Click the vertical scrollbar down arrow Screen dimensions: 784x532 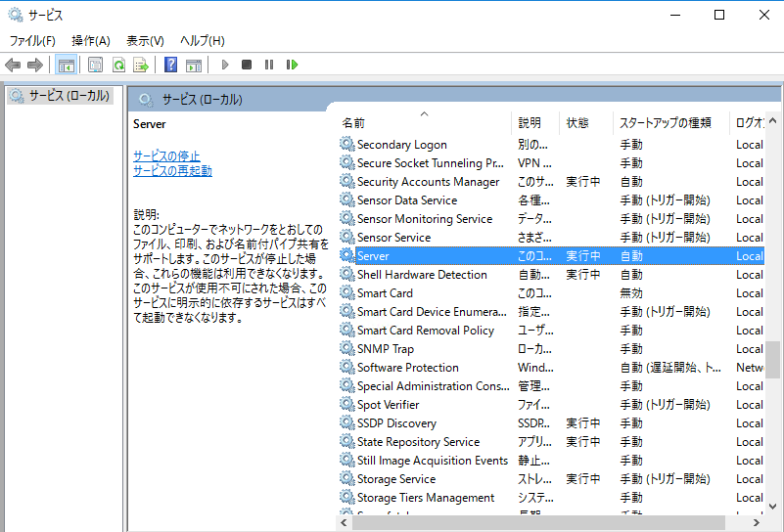tap(772, 507)
